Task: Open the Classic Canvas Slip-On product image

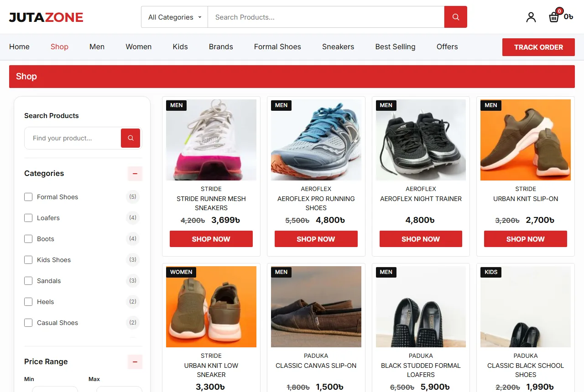Action: 316,307
